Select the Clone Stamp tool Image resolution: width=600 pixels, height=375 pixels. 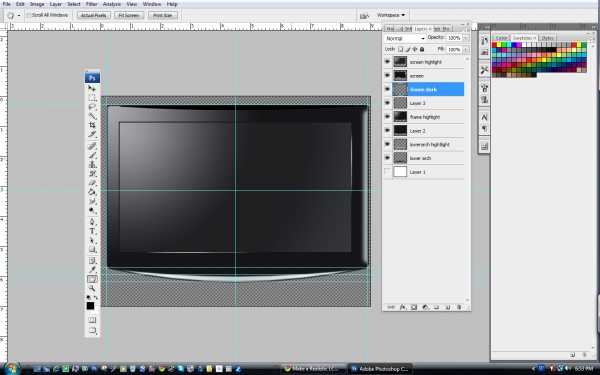pos(92,164)
